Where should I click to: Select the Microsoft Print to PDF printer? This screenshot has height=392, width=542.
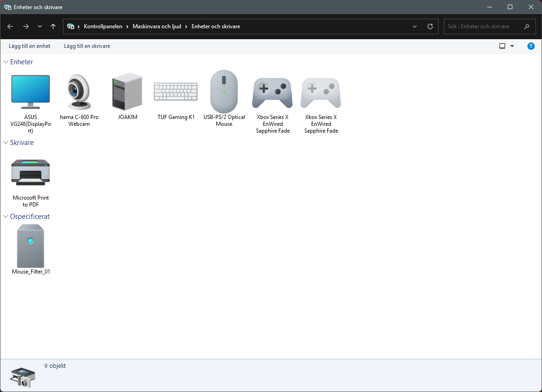coord(31,181)
